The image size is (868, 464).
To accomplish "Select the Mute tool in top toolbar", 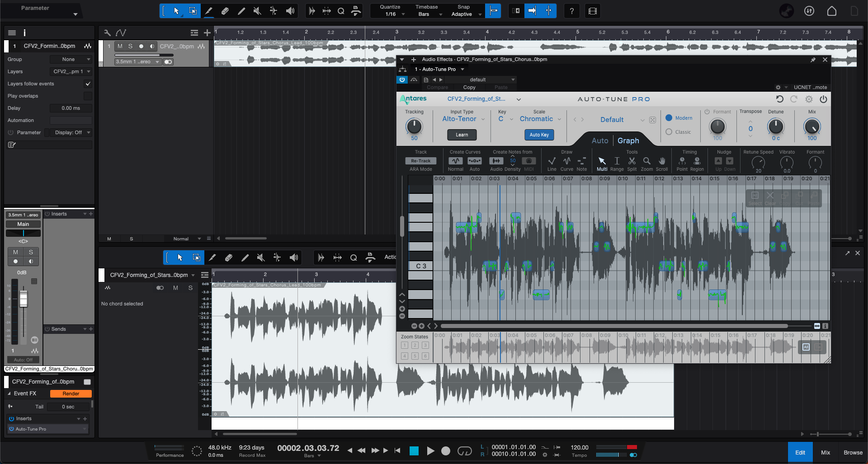I will pos(257,11).
